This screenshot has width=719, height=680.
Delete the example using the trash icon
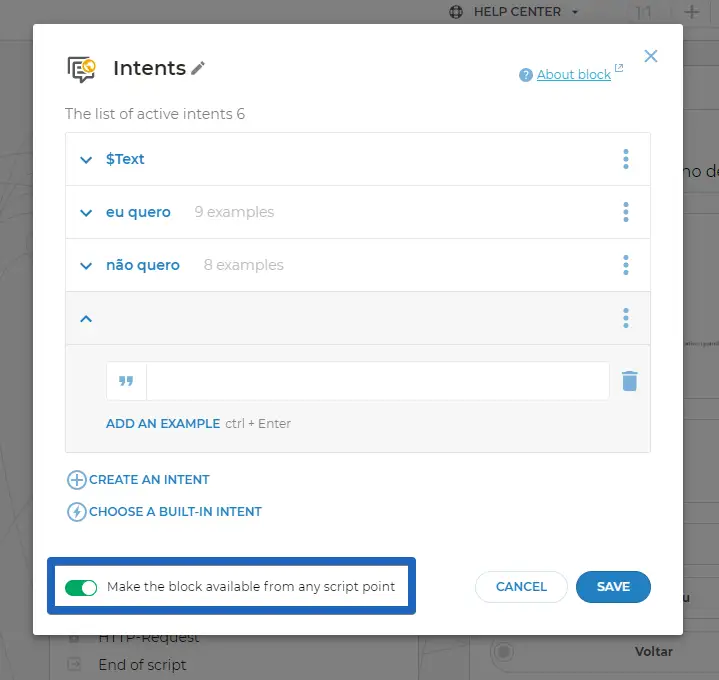click(629, 381)
